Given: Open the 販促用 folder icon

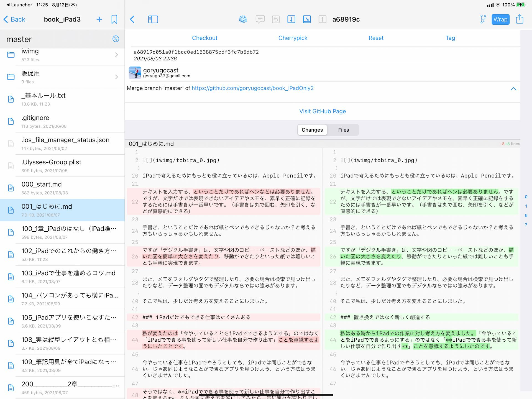Looking at the screenshot, I should click(x=11, y=77).
